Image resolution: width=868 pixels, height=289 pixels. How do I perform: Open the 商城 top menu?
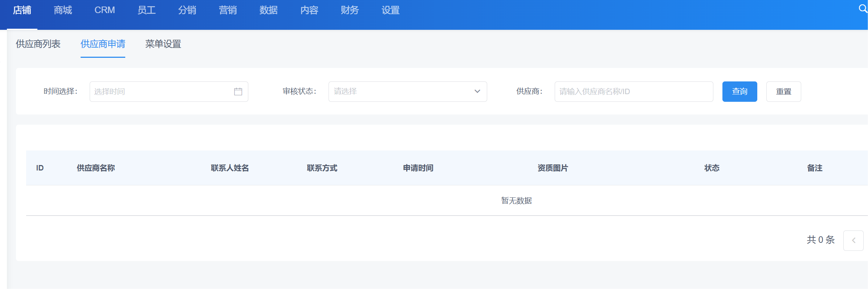click(63, 10)
